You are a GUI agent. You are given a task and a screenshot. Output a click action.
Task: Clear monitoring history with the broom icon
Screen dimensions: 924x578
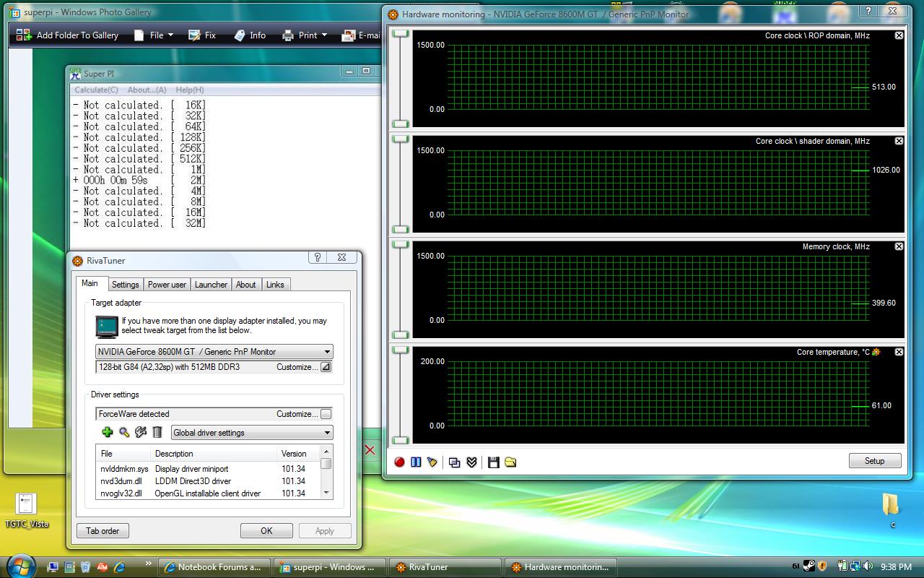click(432, 462)
